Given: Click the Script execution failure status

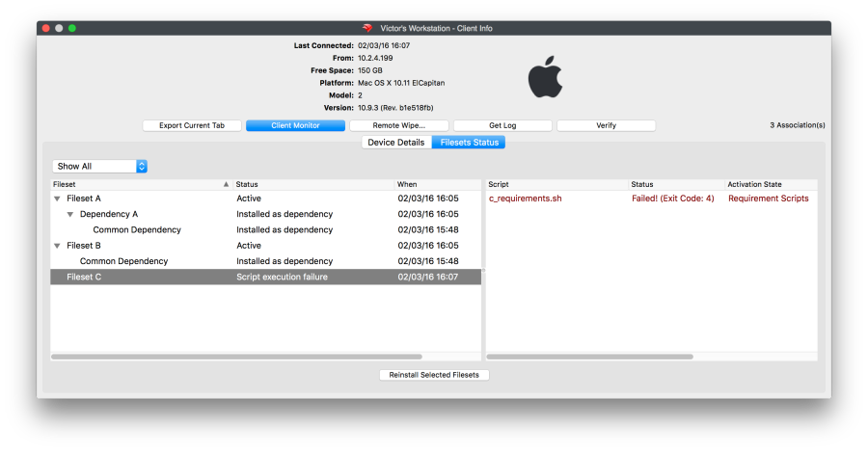Looking at the screenshot, I should pos(282,277).
